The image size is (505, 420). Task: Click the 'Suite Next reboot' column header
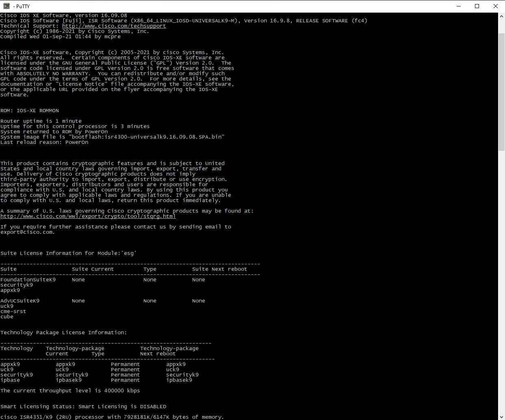220,269
